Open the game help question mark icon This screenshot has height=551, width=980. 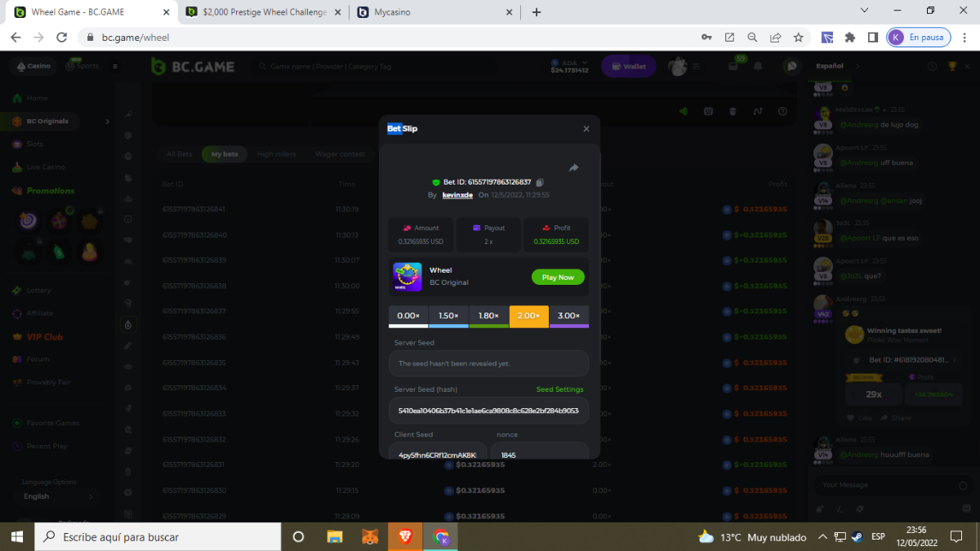click(x=782, y=112)
